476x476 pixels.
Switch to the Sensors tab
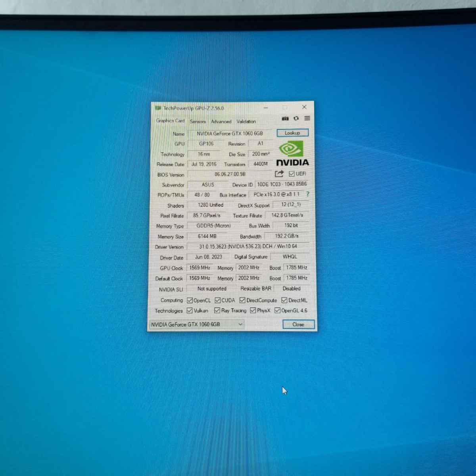point(198,121)
